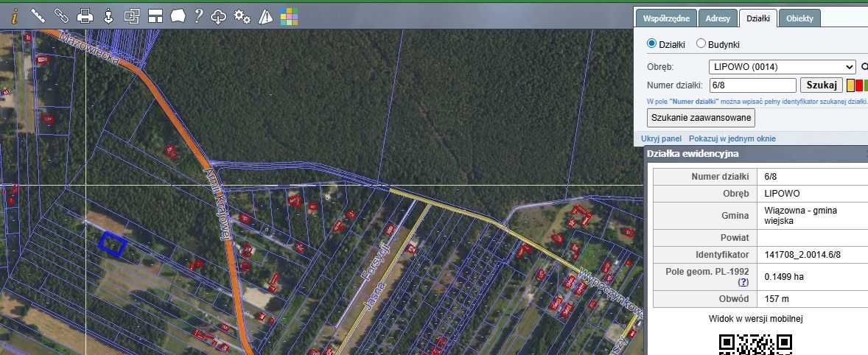
Task: Pick the yellow highlight color swatch
Action: point(850,85)
